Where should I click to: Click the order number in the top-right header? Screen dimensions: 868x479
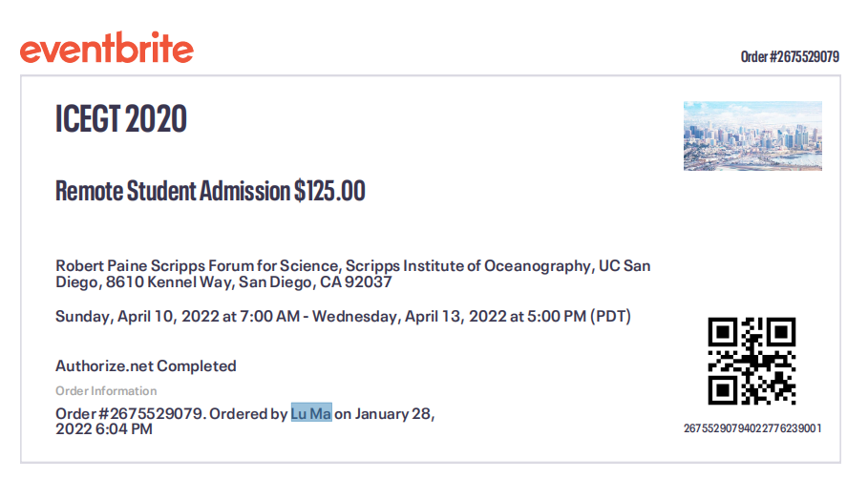click(x=790, y=57)
